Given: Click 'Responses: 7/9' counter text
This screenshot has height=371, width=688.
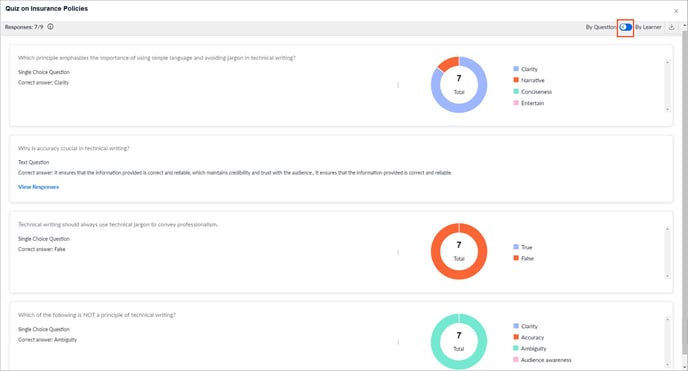Looking at the screenshot, I should [x=24, y=27].
